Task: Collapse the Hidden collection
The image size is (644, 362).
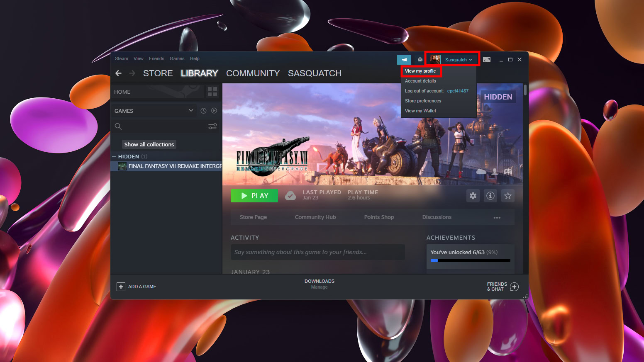Action: point(114,157)
